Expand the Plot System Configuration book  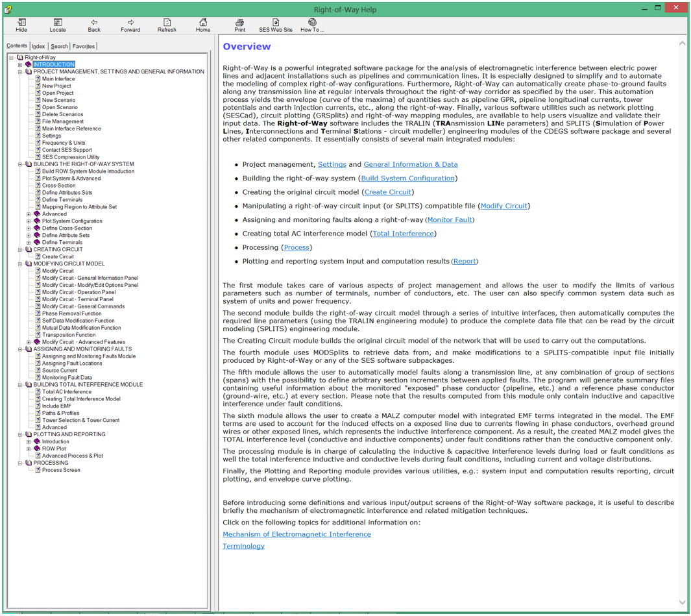29,221
